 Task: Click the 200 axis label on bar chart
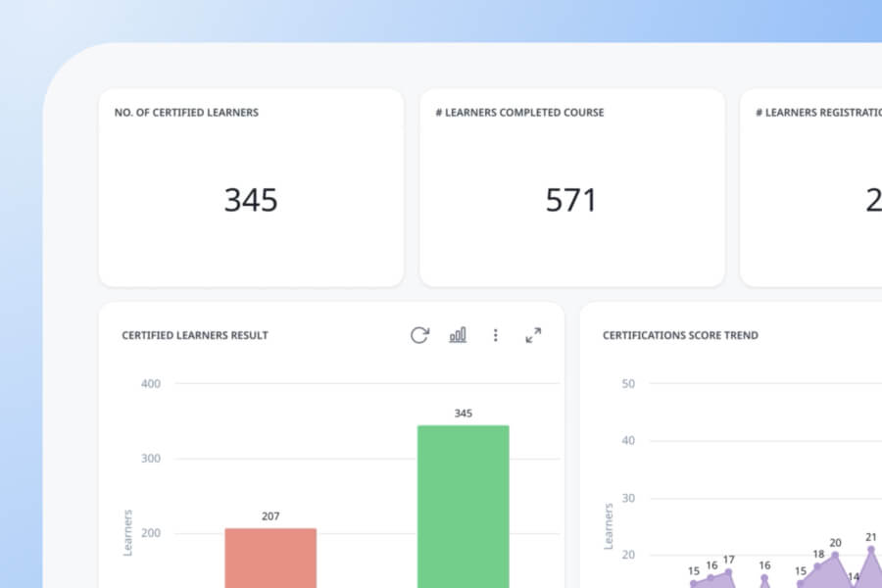pos(151,533)
